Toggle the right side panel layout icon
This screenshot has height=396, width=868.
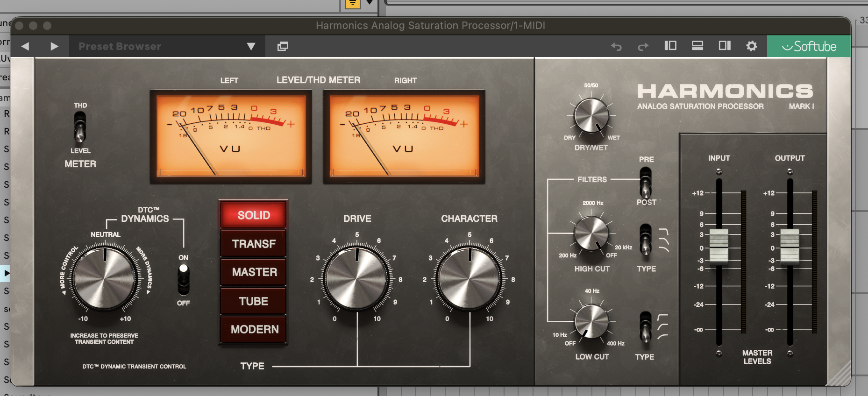point(725,45)
